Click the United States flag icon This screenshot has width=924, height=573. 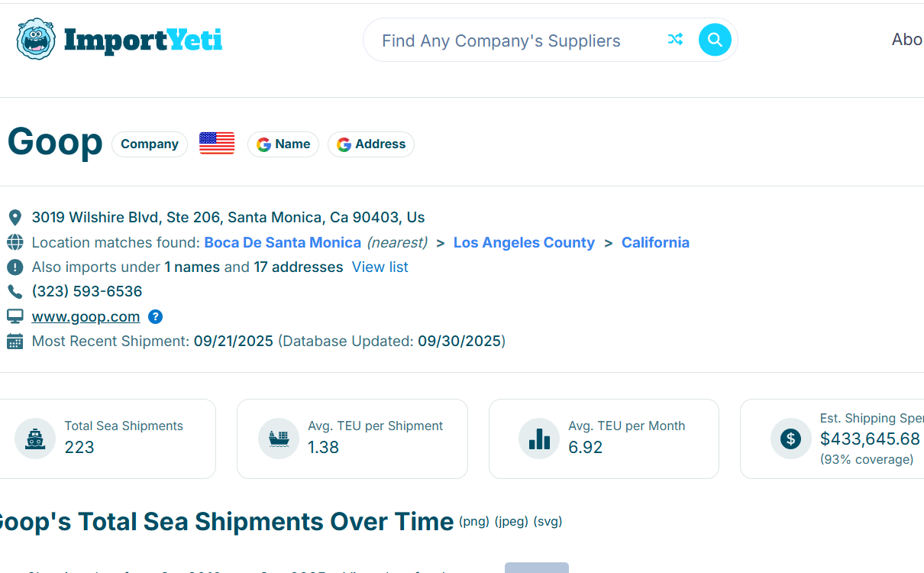(x=217, y=144)
